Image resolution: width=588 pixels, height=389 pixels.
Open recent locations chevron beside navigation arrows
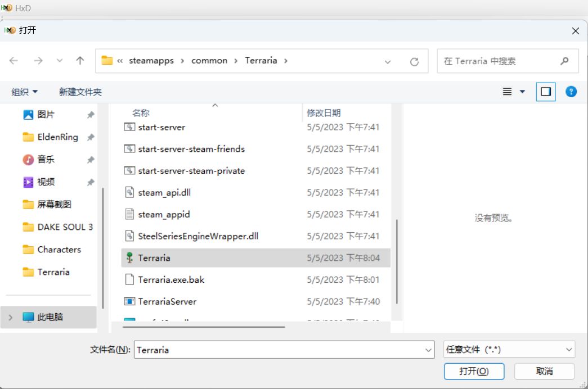pyautogui.click(x=59, y=61)
